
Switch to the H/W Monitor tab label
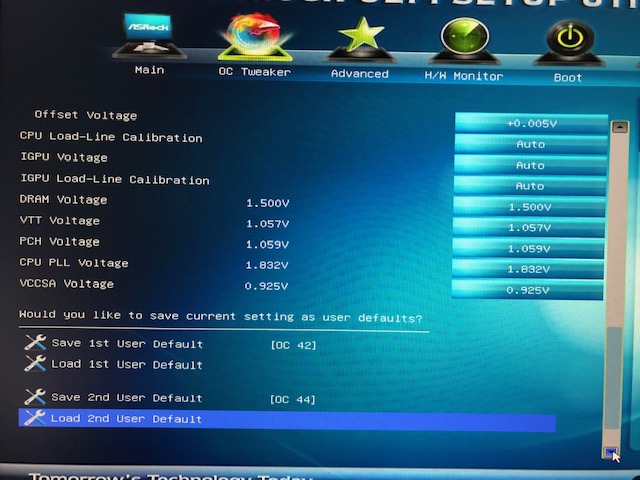[464, 76]
